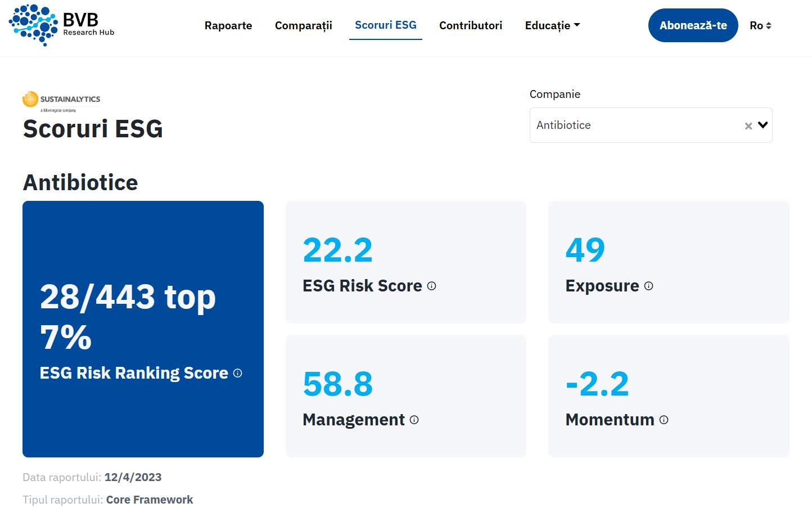The width and height of the screenshot is (812, 521).
Task: Click the 22.2 ESG Risk Score value
Action: 338,250
